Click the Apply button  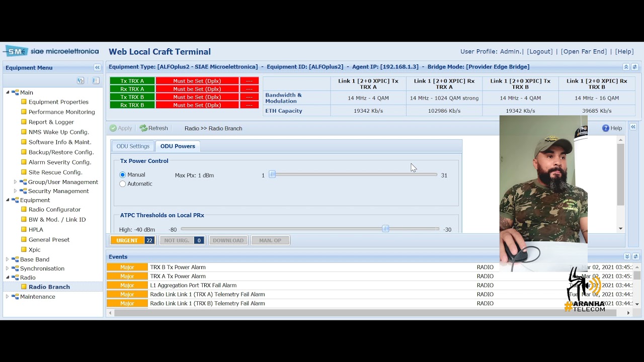pyautogui.click(x=121, y=128)
